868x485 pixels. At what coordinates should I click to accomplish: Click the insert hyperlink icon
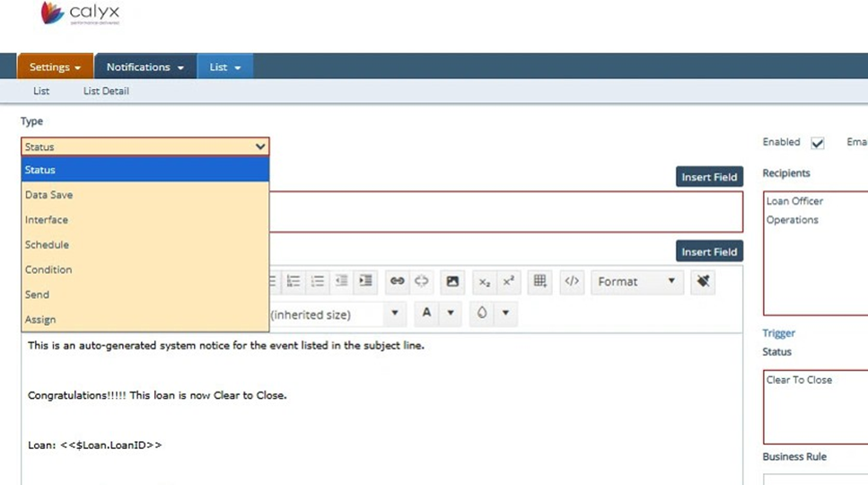(x=397, y=281)
